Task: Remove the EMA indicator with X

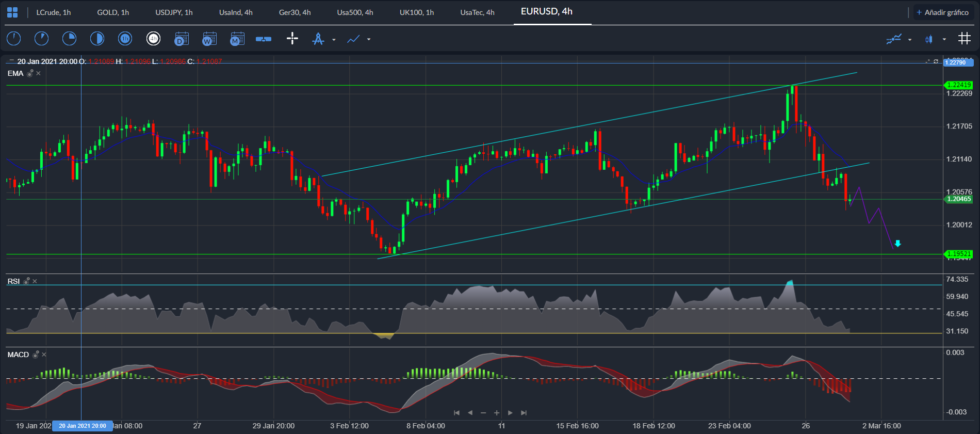Action: coord(39,73)
